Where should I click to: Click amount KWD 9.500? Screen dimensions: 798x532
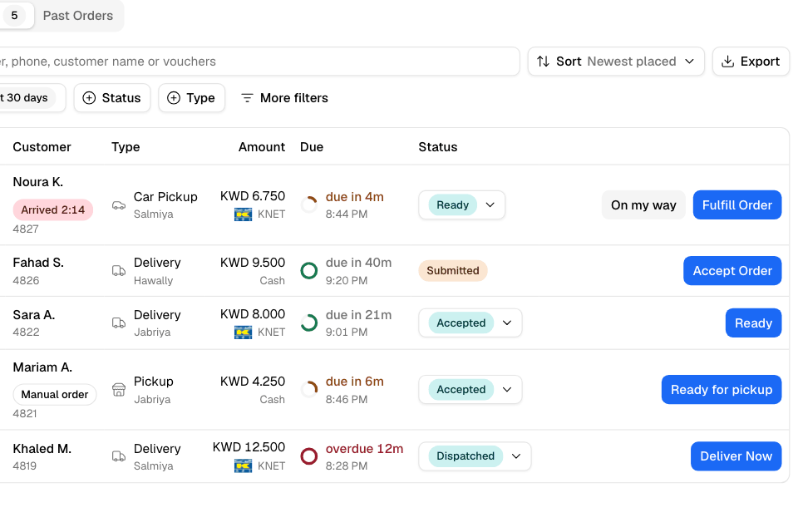click(x=253, y=263)
